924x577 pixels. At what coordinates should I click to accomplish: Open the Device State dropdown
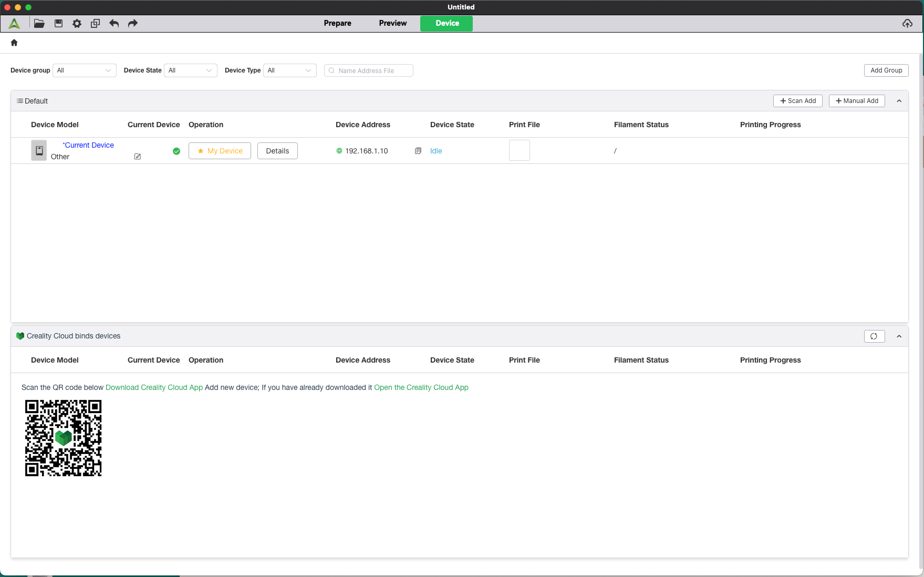pos(191,70)
